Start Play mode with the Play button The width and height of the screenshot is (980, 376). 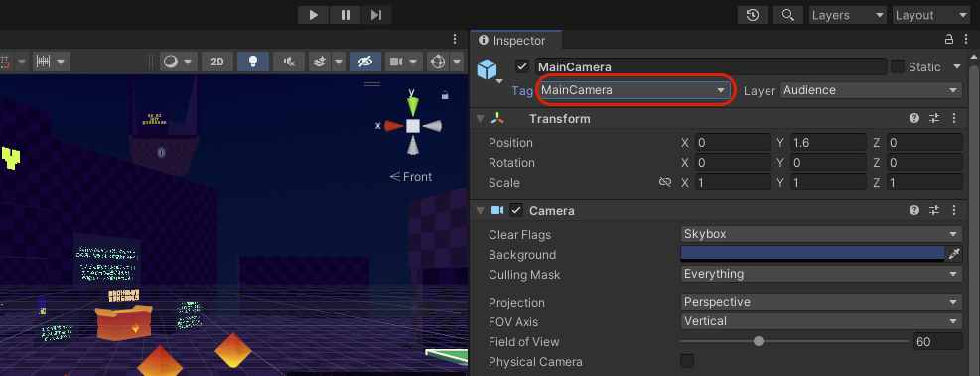(314, 15)
